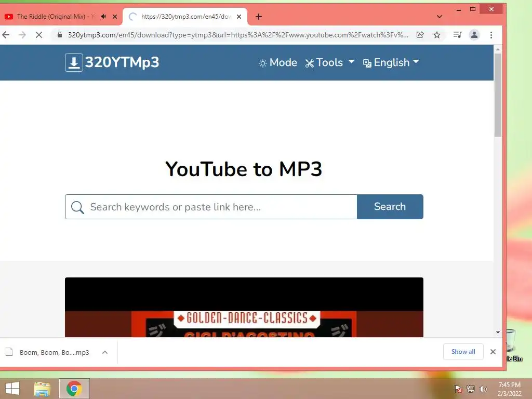Click the 320YTMp3 download logo icon
532x399 pixels.
(x=74, y=62)
